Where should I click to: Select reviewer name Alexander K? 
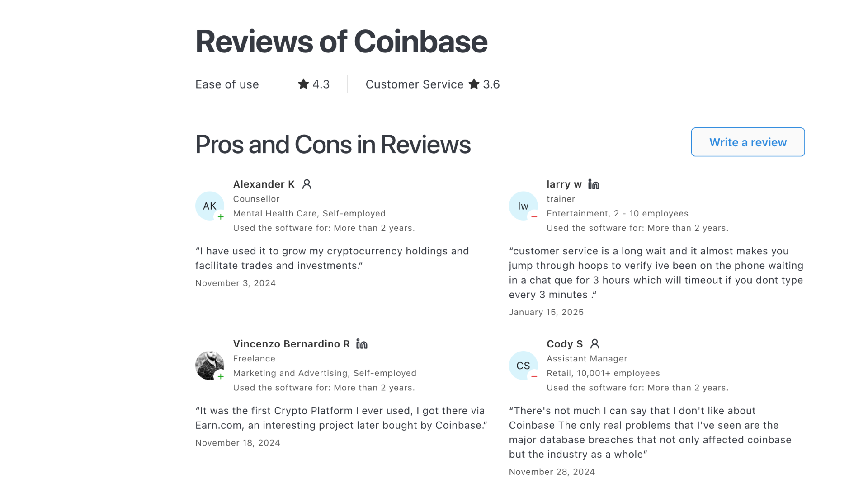(x=264, y=184)
